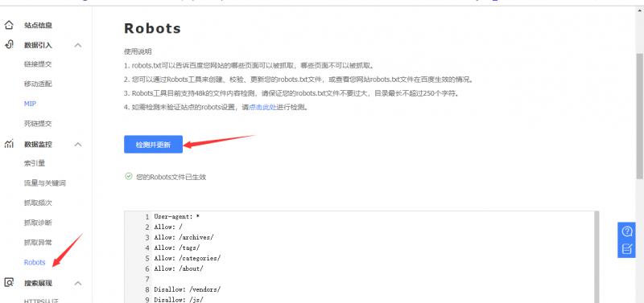
Task: Open 抓取异常 menu item
Action: 38,242
